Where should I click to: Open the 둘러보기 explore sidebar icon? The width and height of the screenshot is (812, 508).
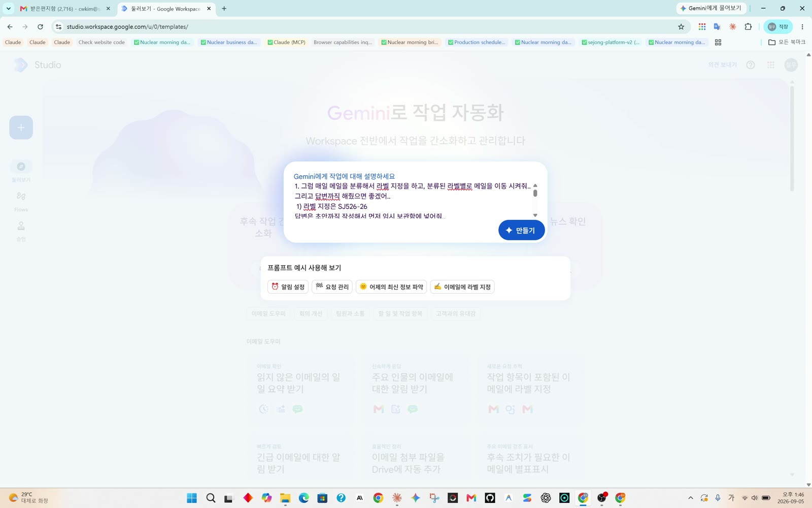21,167
